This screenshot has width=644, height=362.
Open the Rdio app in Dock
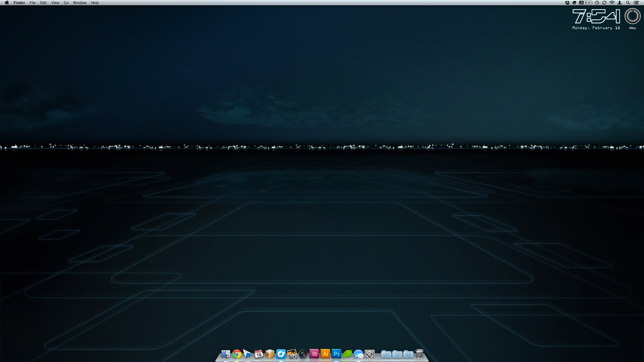click(281, 354)
